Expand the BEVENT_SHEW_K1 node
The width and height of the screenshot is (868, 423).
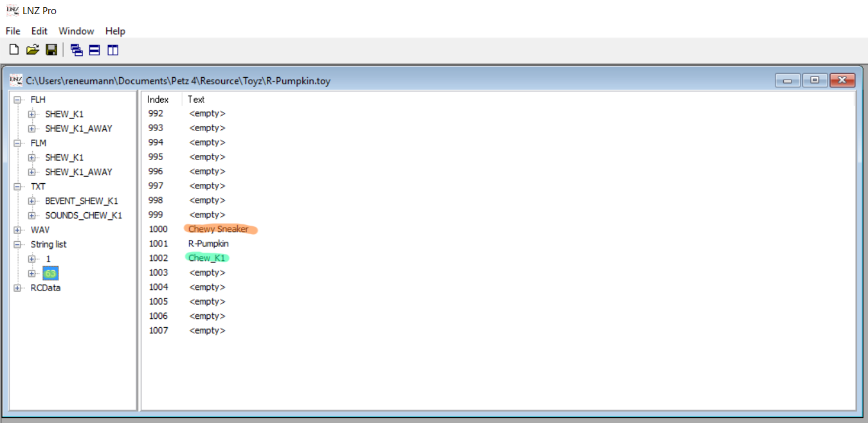click(x=32, y=201)
